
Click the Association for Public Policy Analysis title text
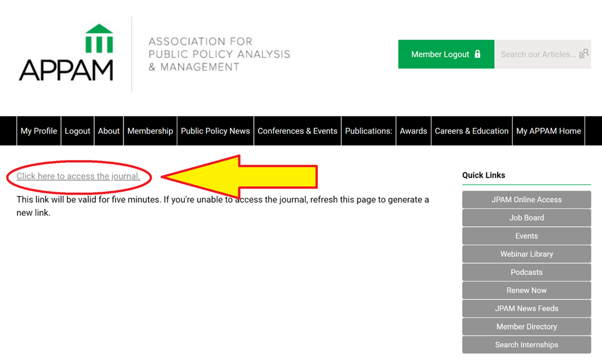tap(219, 54)
